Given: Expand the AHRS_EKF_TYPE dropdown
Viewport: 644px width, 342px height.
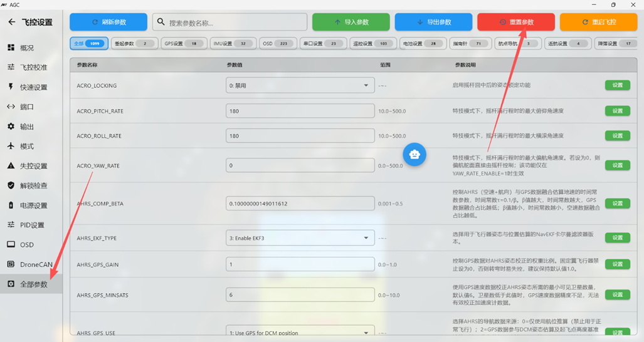Looking at the screenshot, I should tap(366, 238).
